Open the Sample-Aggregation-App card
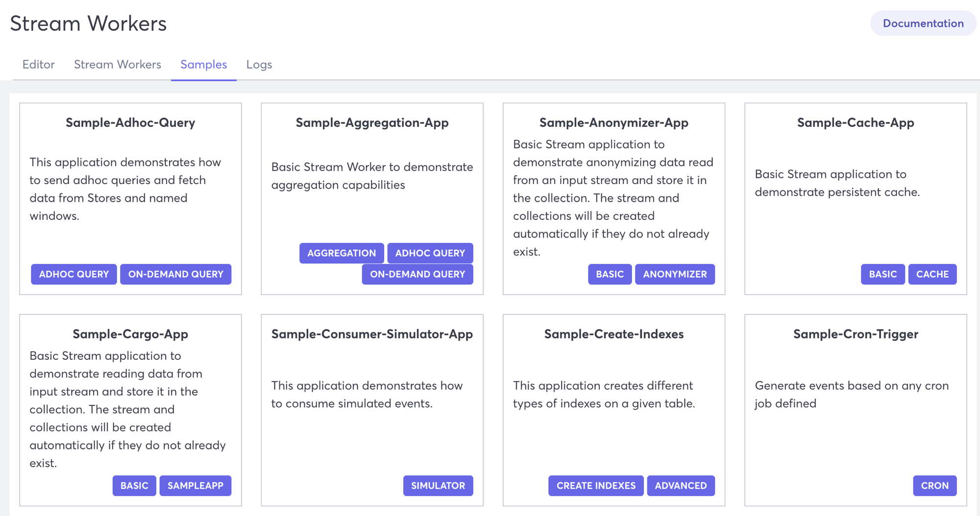 [x=372, y=123]
